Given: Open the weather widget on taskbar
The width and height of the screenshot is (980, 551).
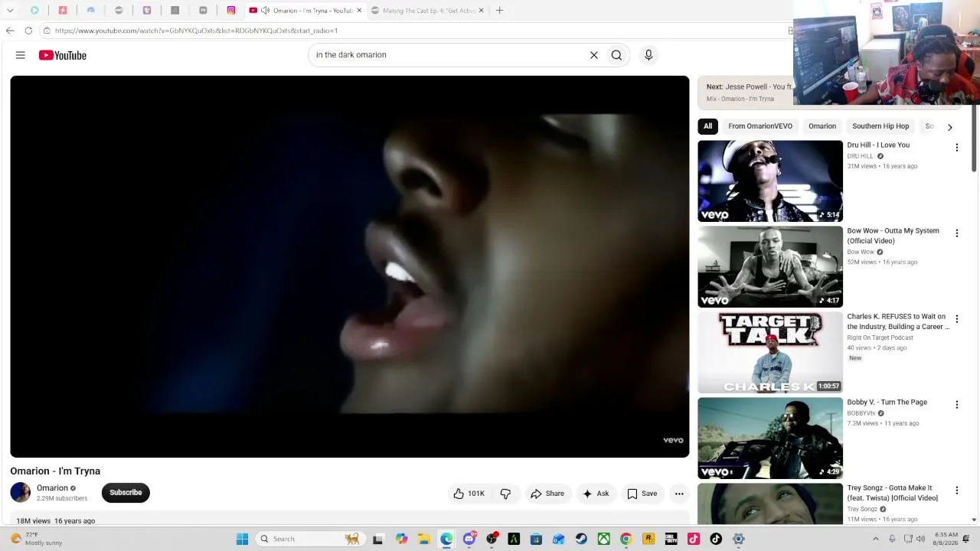Looking at the screenshot, I should 35,539.
